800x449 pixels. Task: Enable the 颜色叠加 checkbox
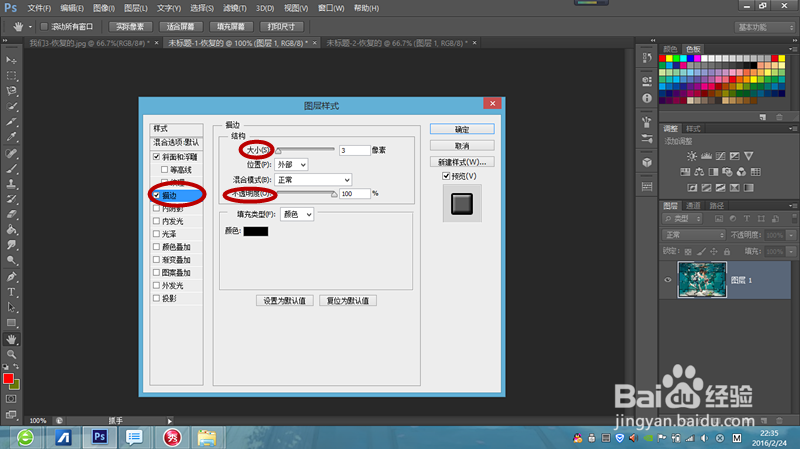pyautogui.click(x=157, y=246)
